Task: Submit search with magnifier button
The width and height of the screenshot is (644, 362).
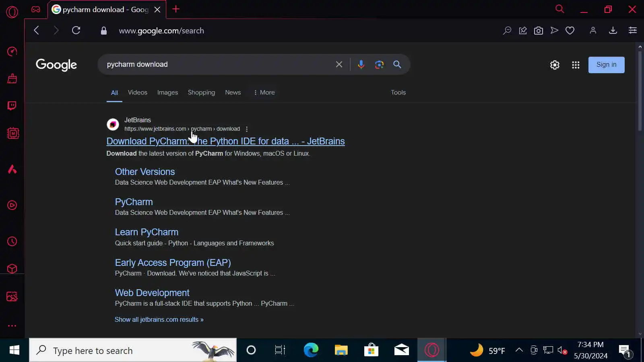Action: pyautogui.click(x=397, y=64)
